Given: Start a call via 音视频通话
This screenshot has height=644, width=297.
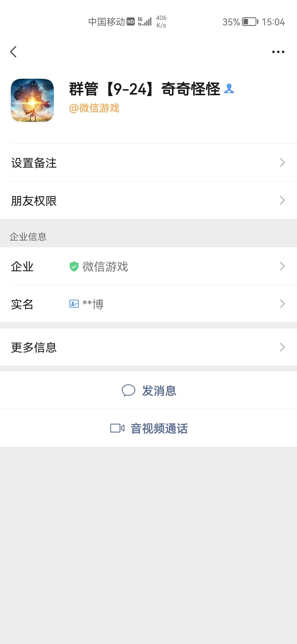Looking at the screenshot, I should [x=148, y=428].
